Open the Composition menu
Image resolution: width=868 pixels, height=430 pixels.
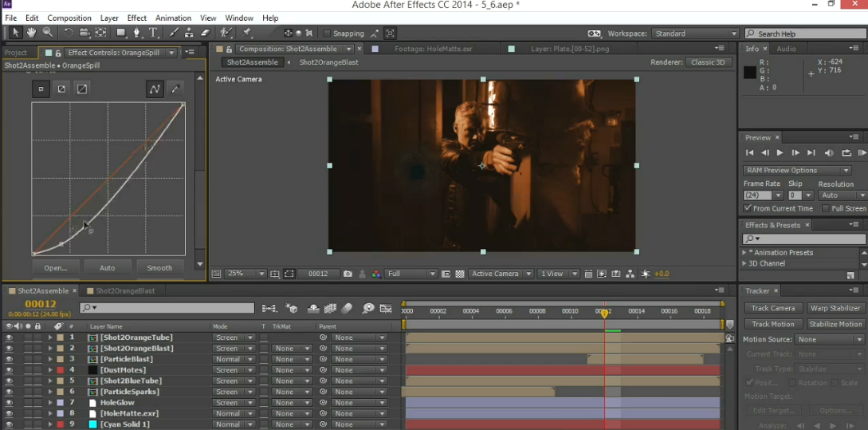click(69, 18)
